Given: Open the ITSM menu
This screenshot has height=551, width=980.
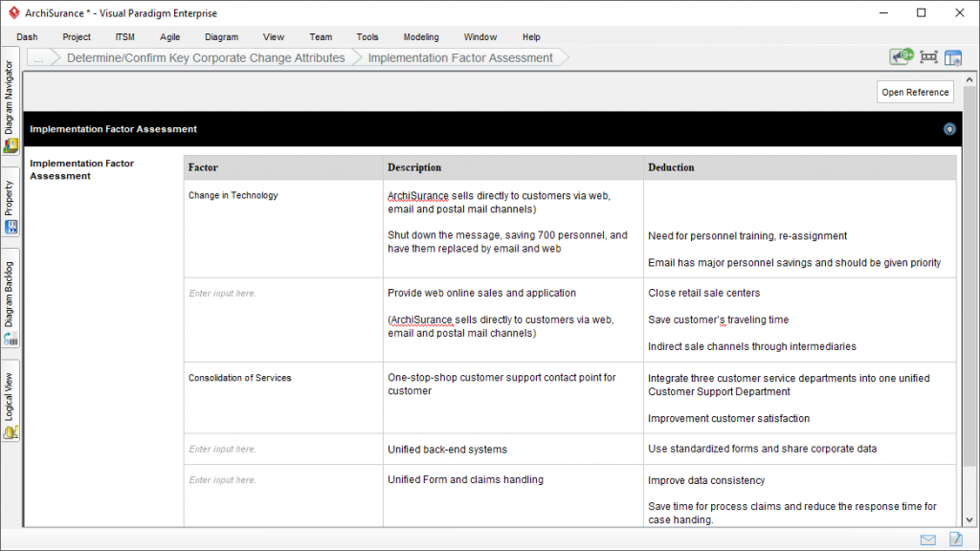Looking at the screenshot, I should click(x=125, y=37).
